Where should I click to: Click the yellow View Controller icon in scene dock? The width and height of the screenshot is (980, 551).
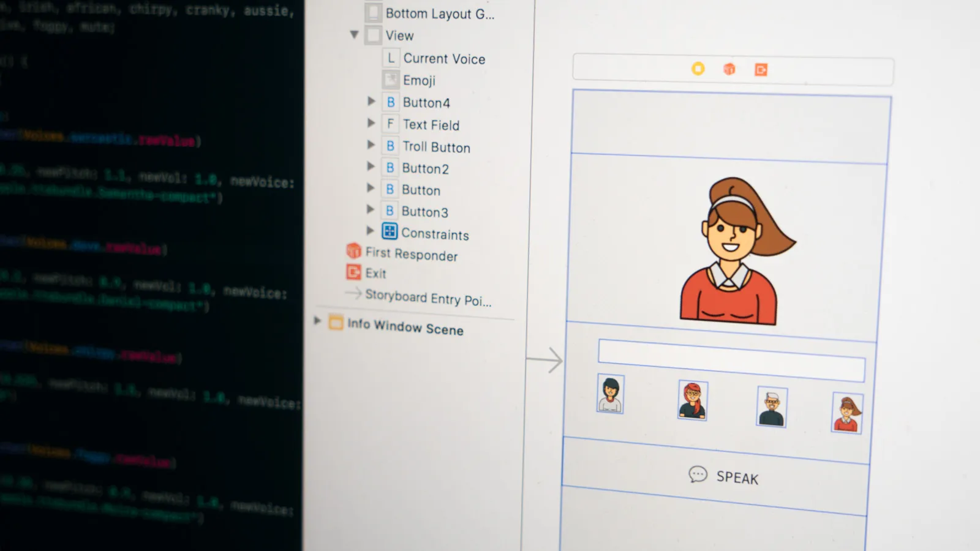tap(698, 69)
